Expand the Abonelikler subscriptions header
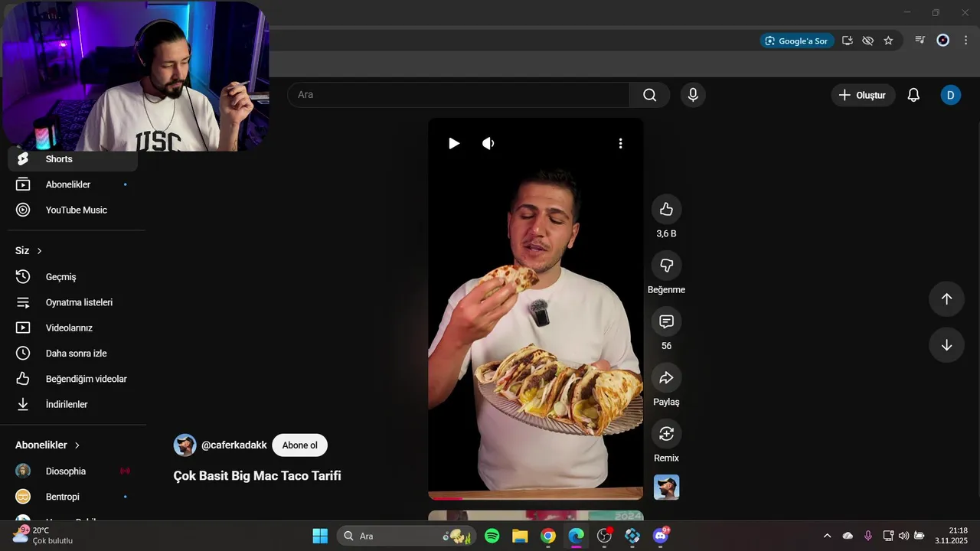 47,445
